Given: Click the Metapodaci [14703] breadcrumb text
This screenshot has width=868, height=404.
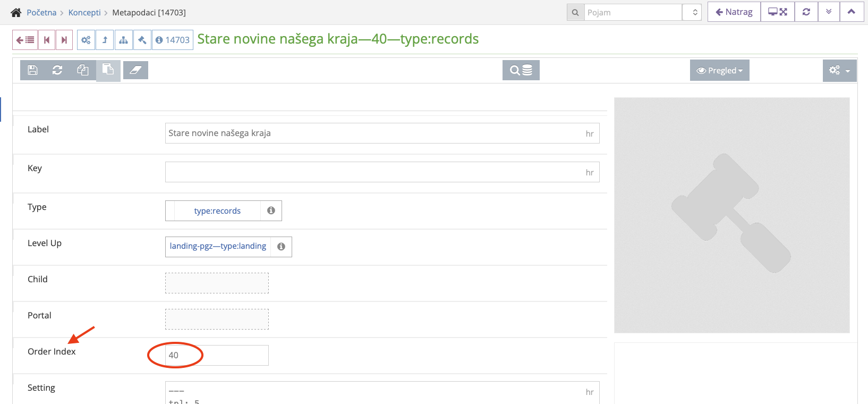Looking at the screenshot, I should coord(149,12).
